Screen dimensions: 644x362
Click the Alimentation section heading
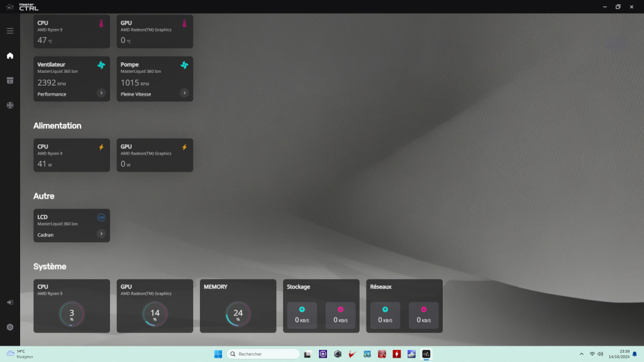tap(57, 126)
